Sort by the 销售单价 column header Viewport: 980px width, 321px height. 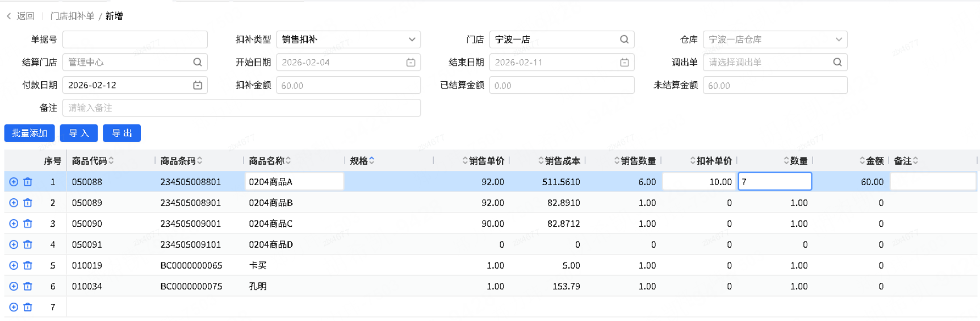coord(484,161)
